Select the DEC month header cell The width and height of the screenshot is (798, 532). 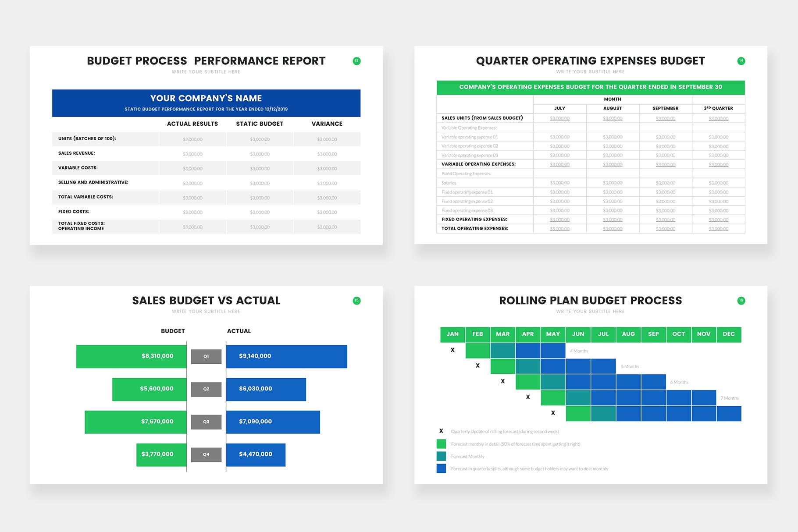729,334
